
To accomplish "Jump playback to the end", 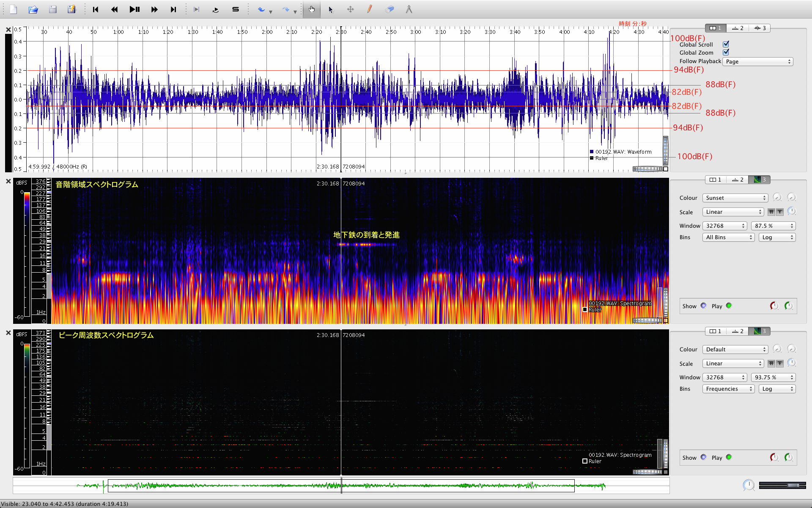I will (173, 9).
